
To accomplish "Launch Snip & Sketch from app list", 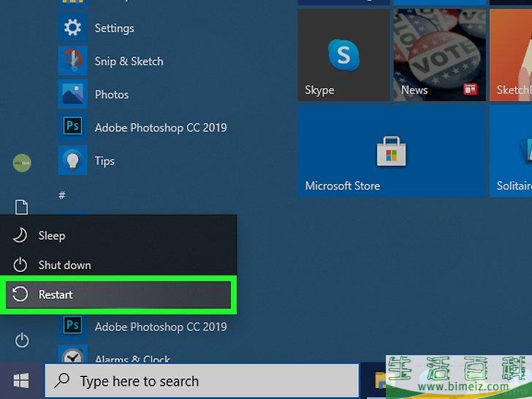I will [128, 61].
